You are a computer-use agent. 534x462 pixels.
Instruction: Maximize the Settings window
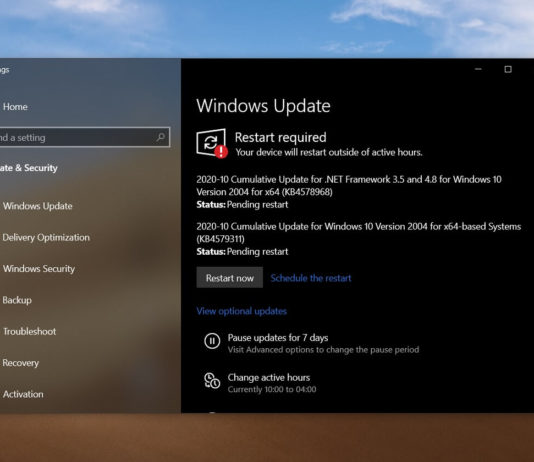click(x=508, y=69)
